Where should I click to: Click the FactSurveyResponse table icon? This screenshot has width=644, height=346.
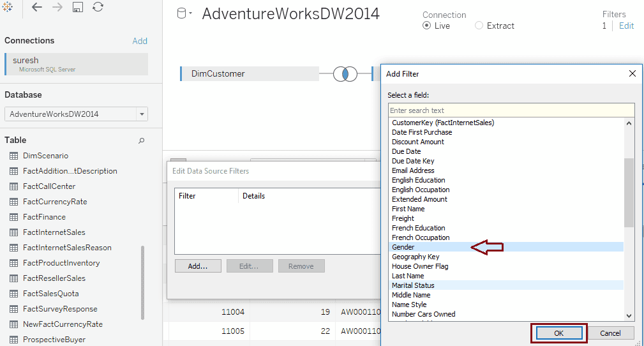pyautogui.click(x=13, y=309)
